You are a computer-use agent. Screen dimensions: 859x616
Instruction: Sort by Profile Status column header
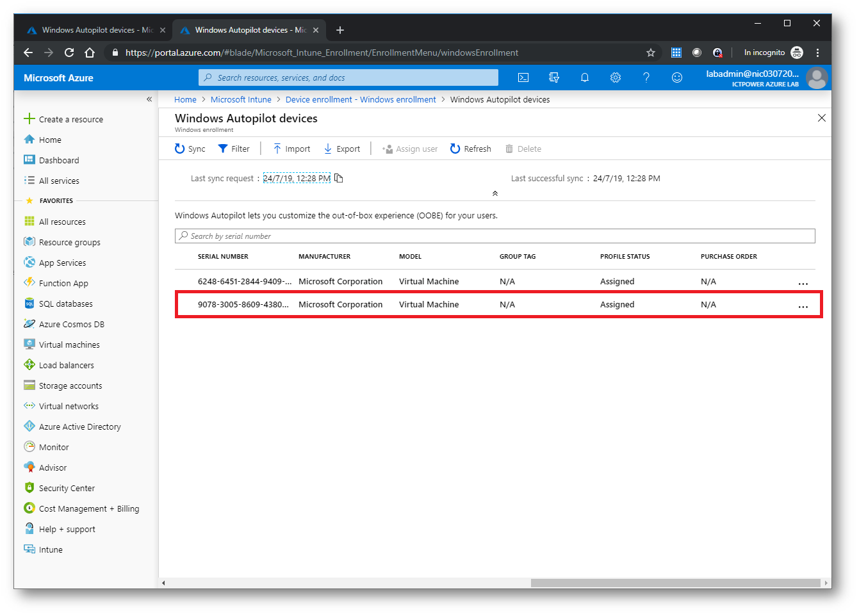[x=625, y=257]
